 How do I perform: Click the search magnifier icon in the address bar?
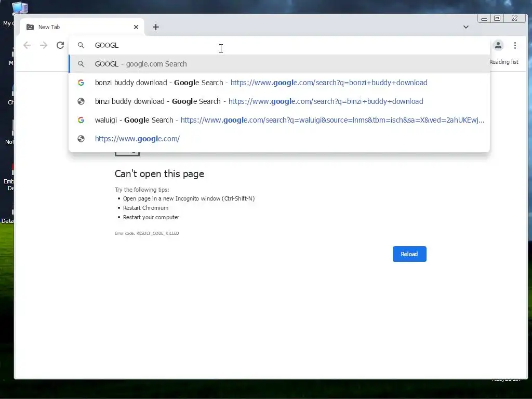[81, 45]
